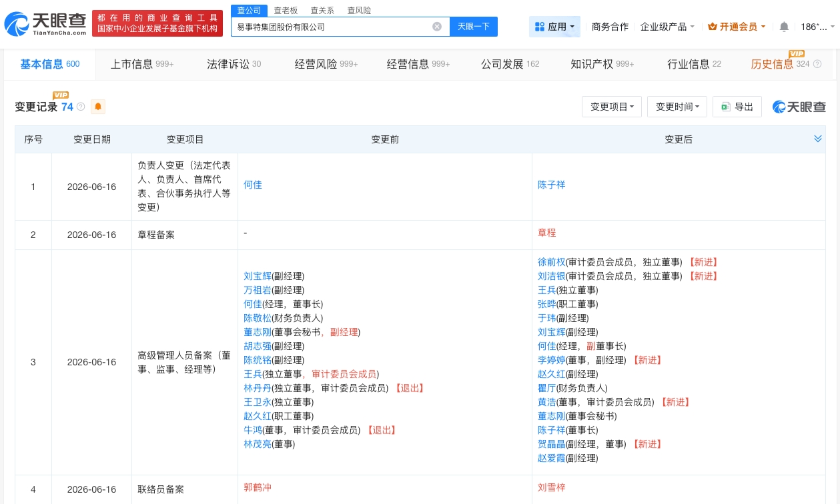Switch to 经营风险 tab
The width and height of the screenshot is (840, 504).
[326, 64]
